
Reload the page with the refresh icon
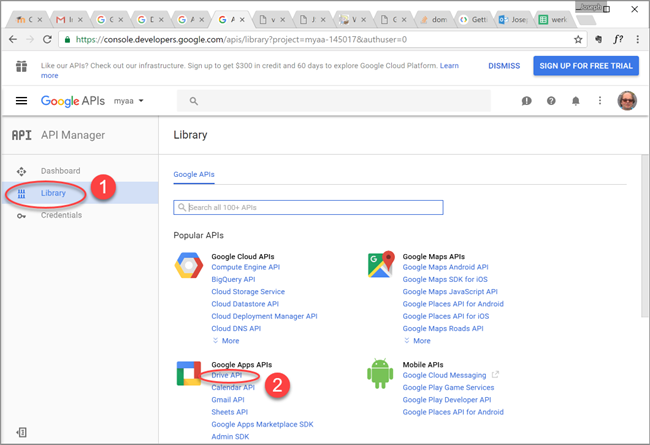click(47, 39)
